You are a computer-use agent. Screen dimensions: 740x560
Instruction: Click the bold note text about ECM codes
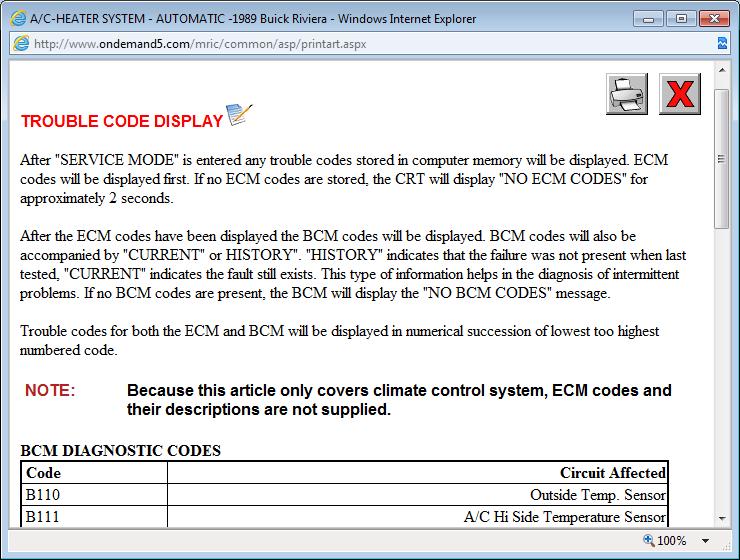click(x=399, y=400)
